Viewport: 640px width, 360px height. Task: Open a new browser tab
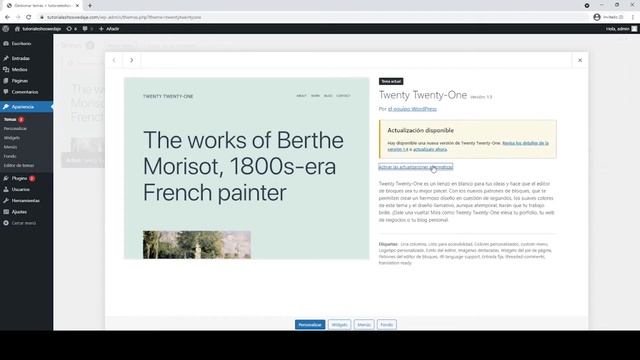click(90, 6)
